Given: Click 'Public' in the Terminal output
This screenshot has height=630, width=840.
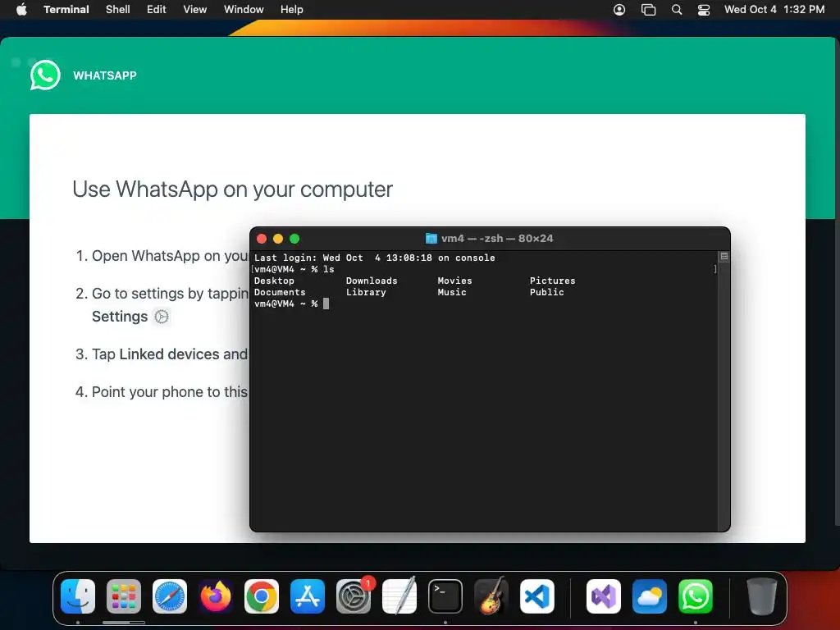Looking at the screenshot, I should coord(546,292).
